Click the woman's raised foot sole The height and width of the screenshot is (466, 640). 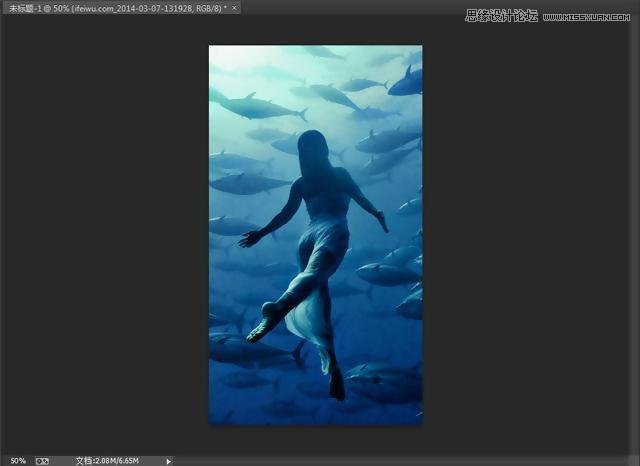point(264,322)
